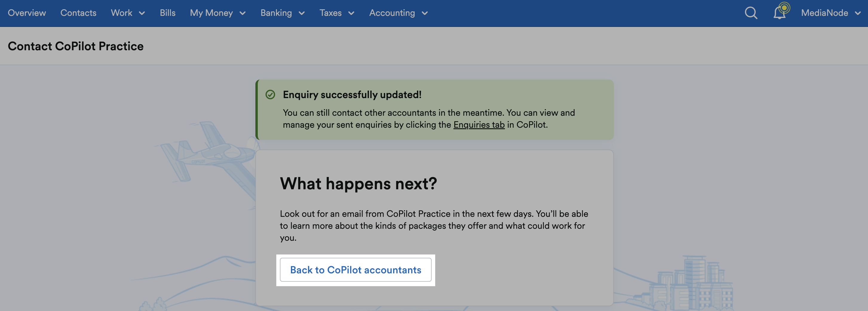868x311 pixels.
Task: Expand the Taxes menu
Action: pyautogui.click(x=337, y=13)
